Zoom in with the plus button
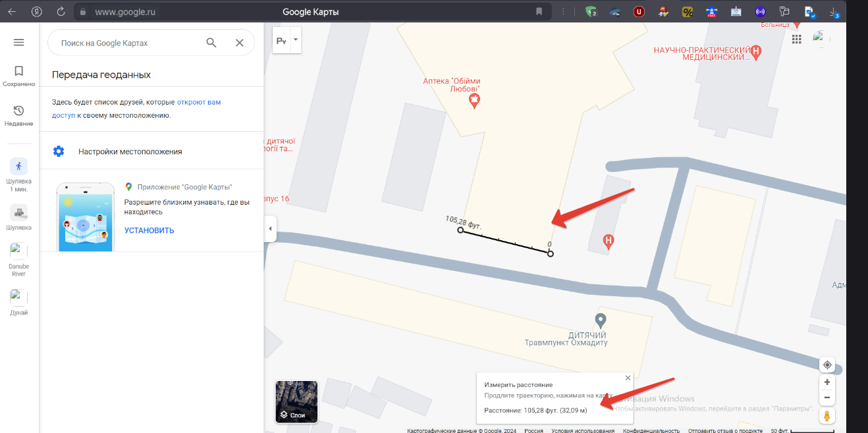868x433 pixels. [x=827, y=382]
